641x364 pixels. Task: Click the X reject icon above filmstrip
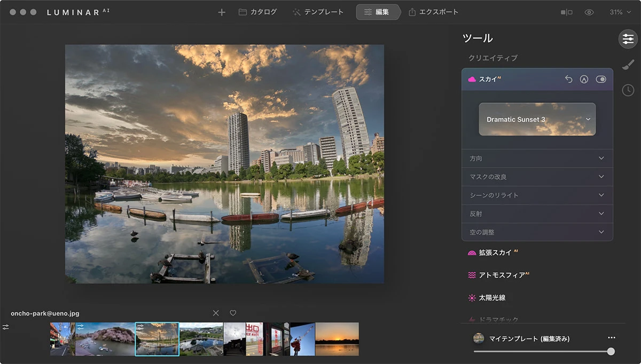click(216, 313)
